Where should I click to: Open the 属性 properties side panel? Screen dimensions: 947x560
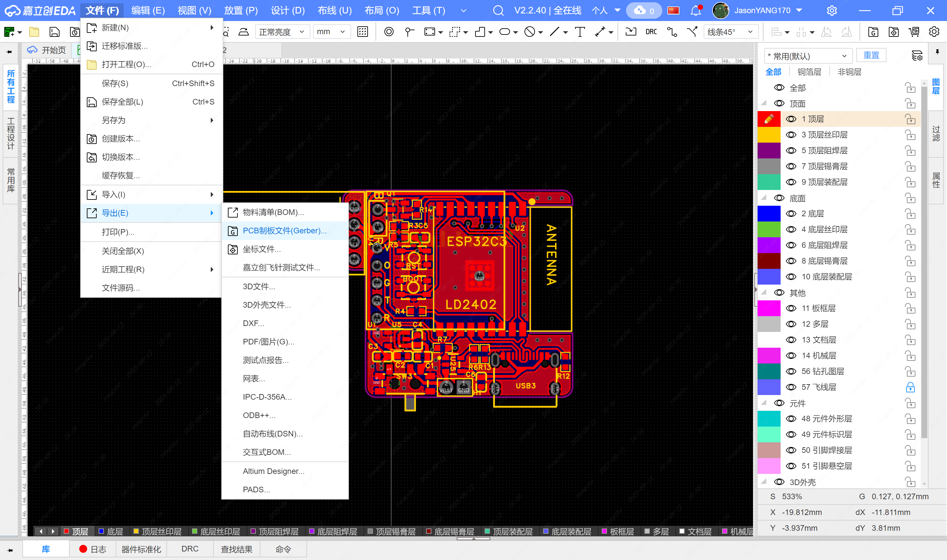tap(936, 180)
